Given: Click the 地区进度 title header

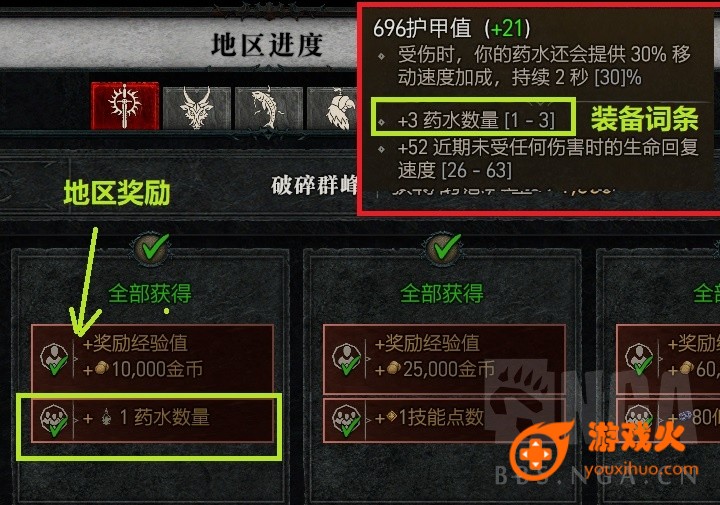Looking at the screenshot, I should 267,45.
